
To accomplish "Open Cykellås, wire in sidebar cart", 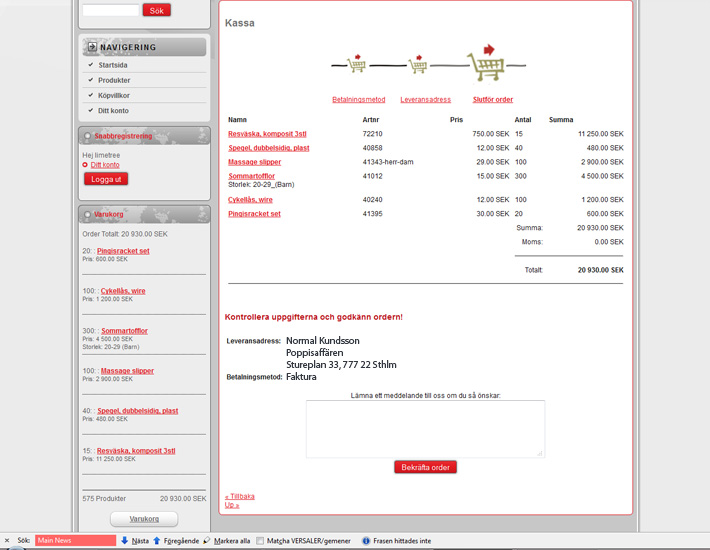I will click(123, 291).
